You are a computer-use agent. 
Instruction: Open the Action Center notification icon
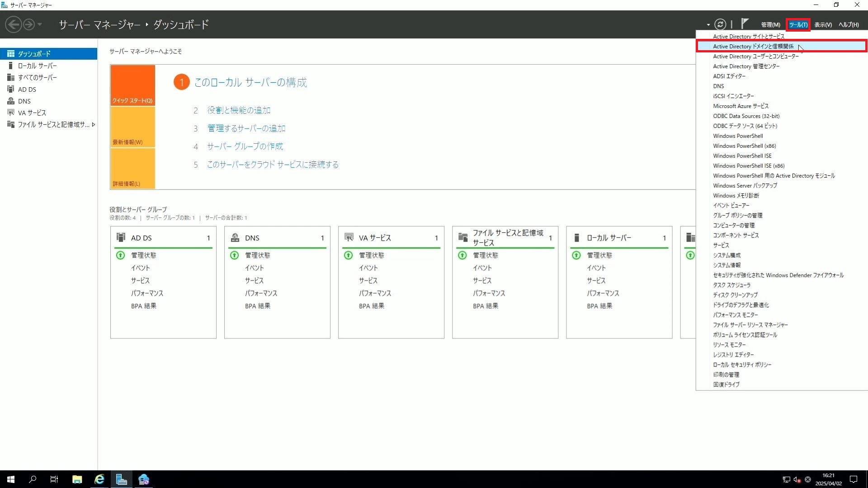pyautogui.click(x=854, y=479)
